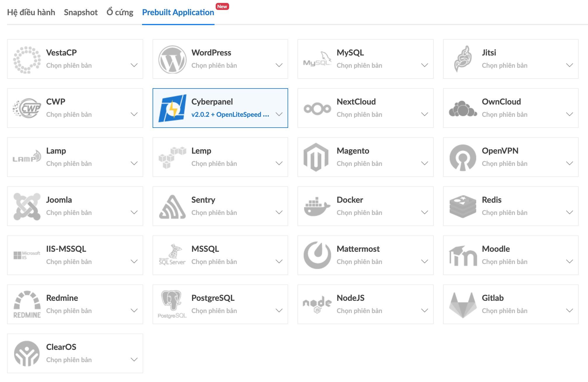Click the Sentry logo icon
The height and width of the screenshot is (382, 588).
tap(172, 207)
